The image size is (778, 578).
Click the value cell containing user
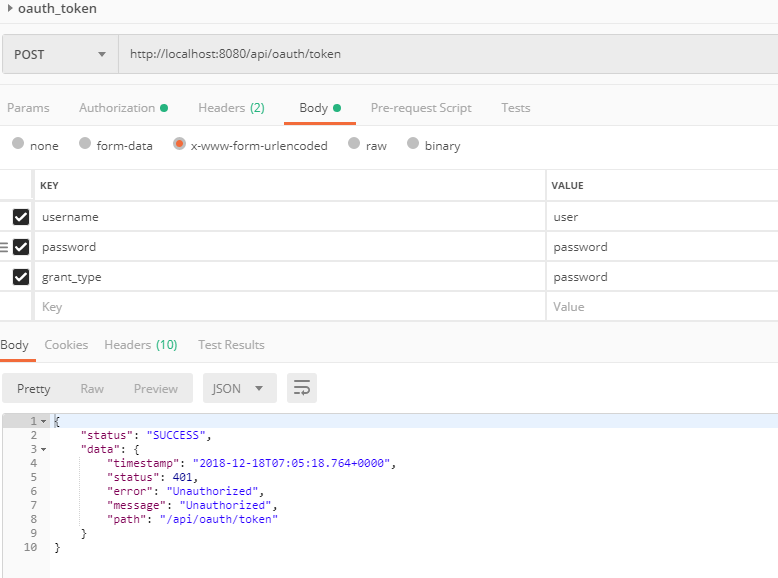click(662, 217)
